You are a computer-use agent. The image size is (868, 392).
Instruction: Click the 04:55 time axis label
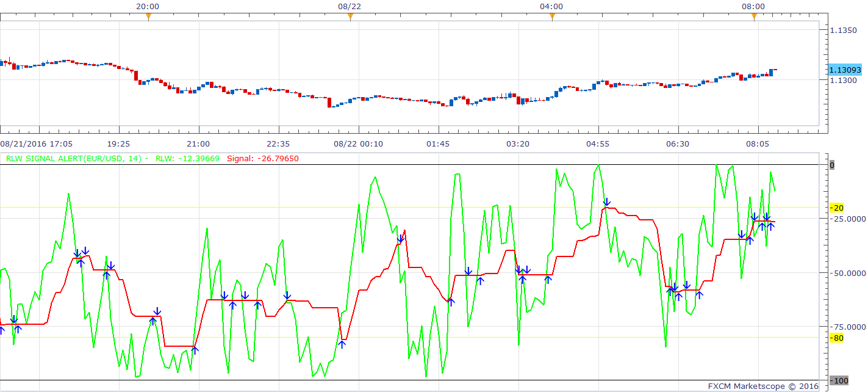(598, 143)
